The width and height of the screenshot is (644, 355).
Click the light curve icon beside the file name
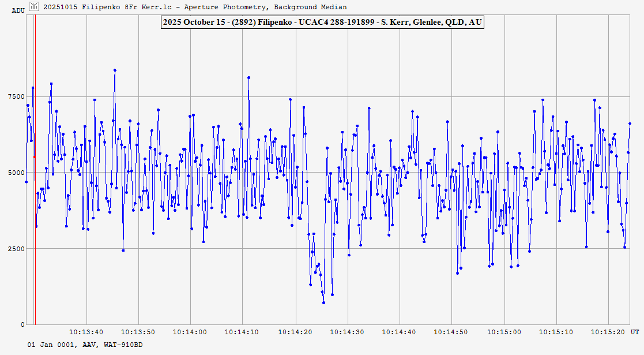pos(34,6)
